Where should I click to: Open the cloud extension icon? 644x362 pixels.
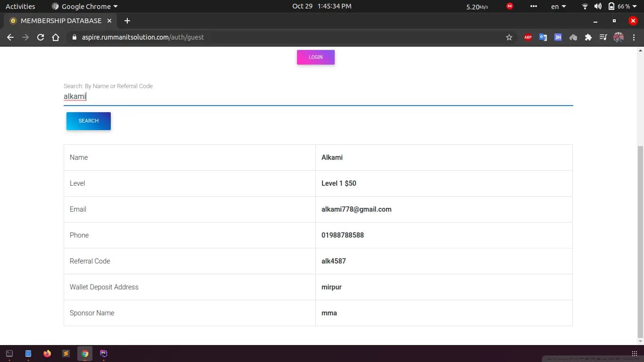[573, 37]
